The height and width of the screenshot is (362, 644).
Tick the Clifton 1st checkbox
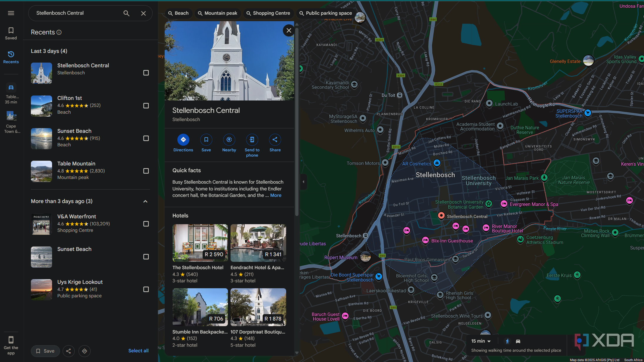(146, 106)
